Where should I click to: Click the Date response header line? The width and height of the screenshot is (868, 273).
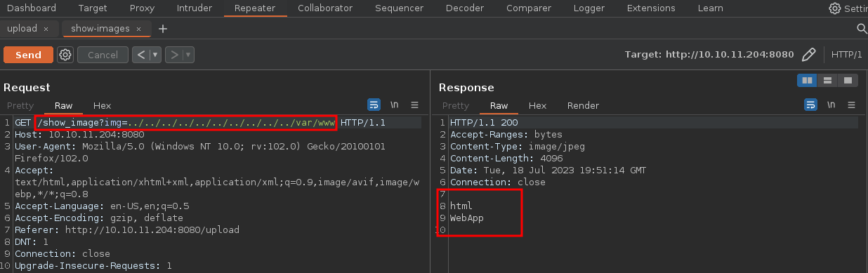pyautogui.click(x=548, y=171)
